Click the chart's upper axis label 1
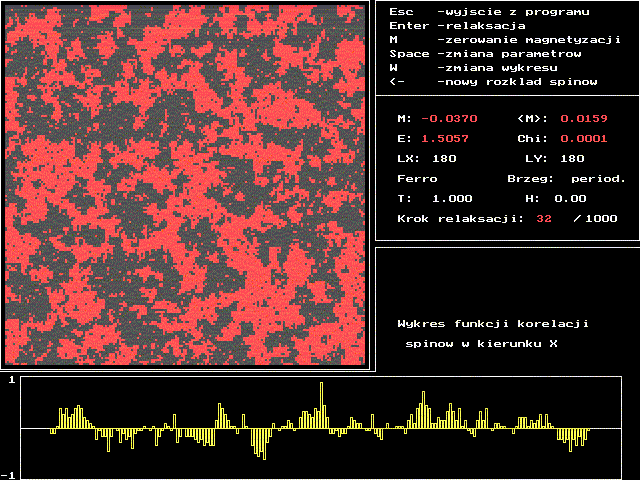 click(12, 380)
